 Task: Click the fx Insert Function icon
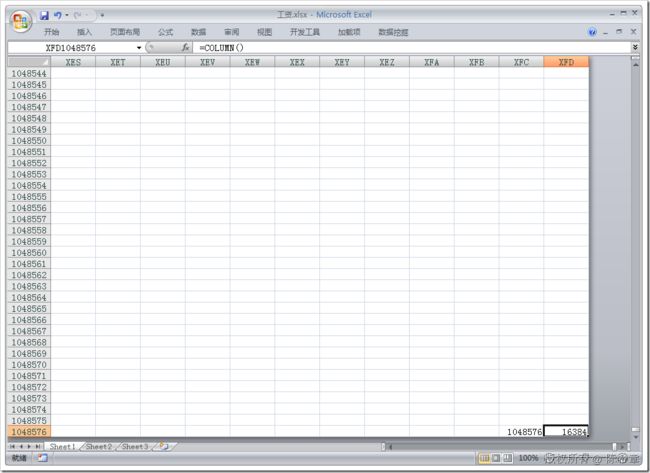click(x=186, y=48)
